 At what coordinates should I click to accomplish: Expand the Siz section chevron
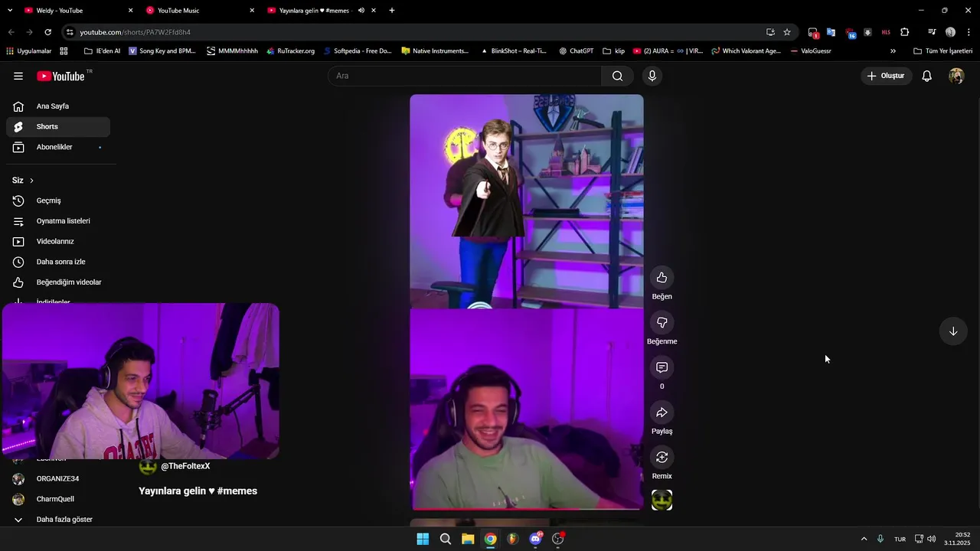[x=31, y=181]
